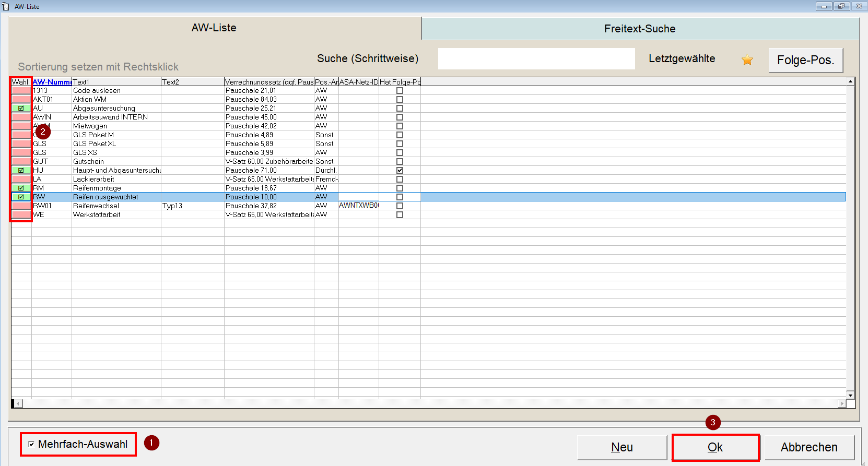
Task: Click the Neu button
Action: 621,447
